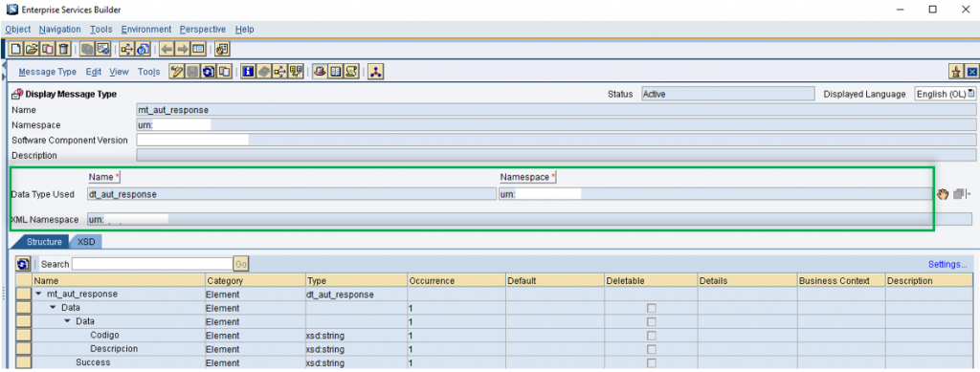This screenshot has height=372, width=980.
Task: Click the Descripcion row name
Action: 114,349
